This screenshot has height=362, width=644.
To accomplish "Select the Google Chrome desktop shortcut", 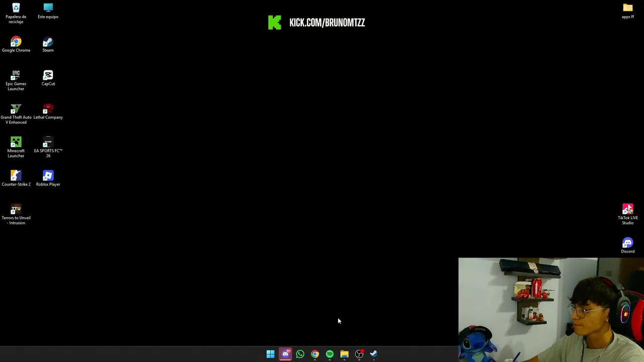I will (x=16, y=45).
